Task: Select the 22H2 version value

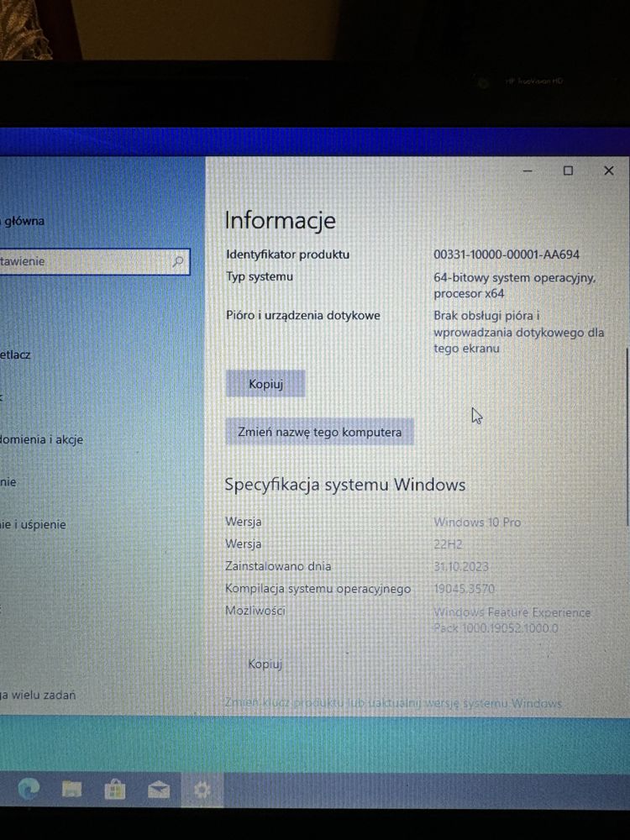Action: 448,544
